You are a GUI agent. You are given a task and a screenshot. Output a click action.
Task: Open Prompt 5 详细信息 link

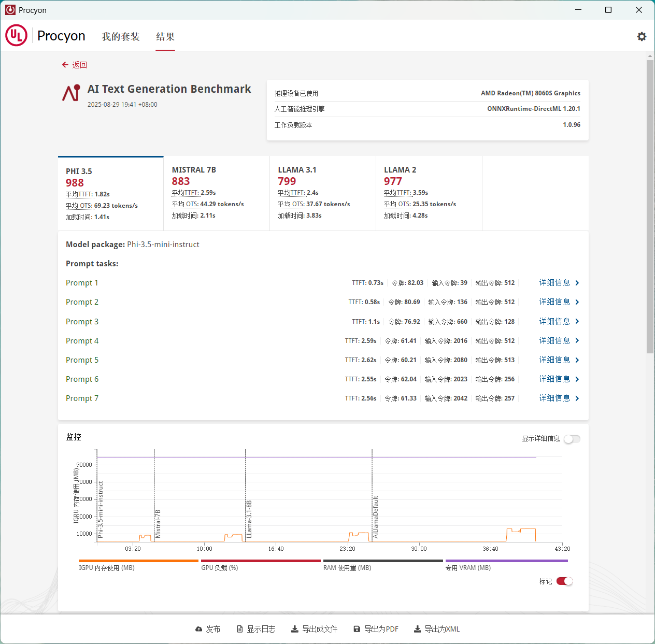[x=554, y=360]
